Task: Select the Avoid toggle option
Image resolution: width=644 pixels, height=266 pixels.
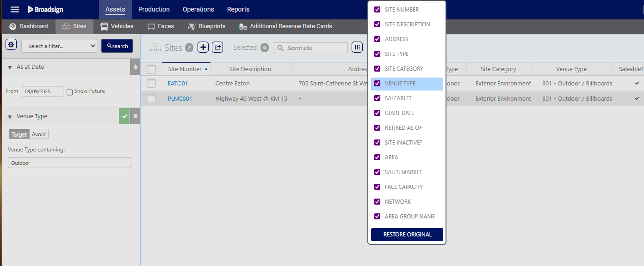Action: pyautogui.click(x=39, y=134)
